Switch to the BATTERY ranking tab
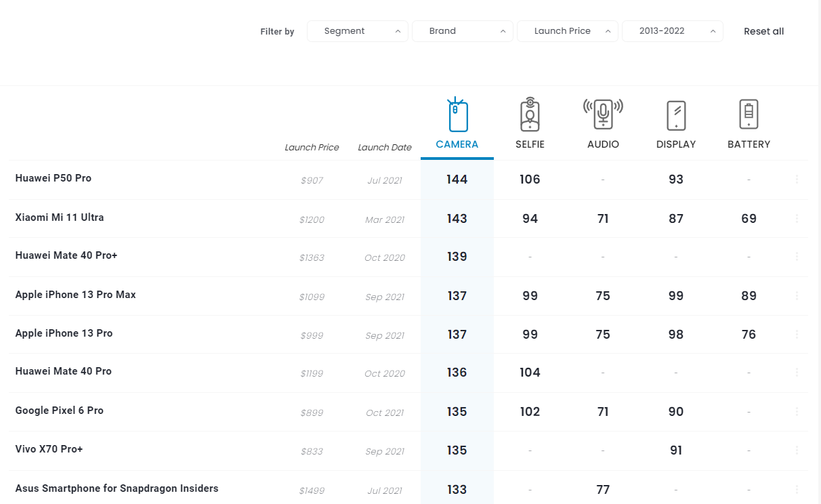821x504 pixels. coord(749,144)
